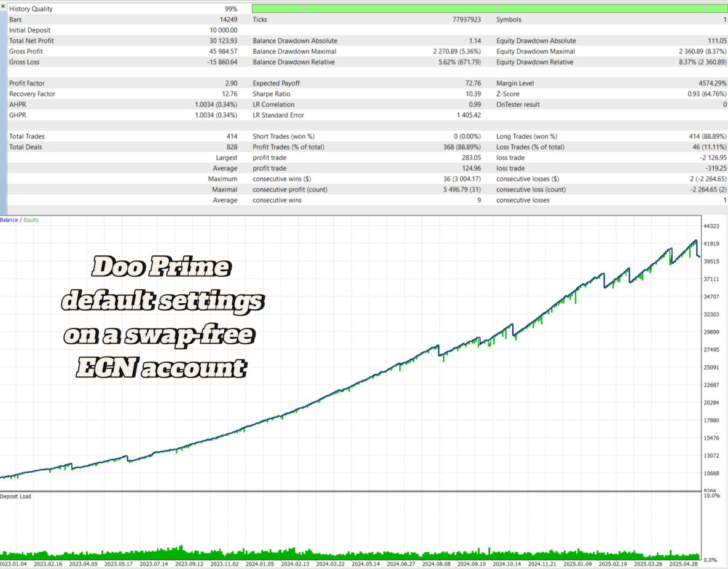The height and width of the screenshot is (569, 728).
Task: Click the 'Symbols' label
Action: pos(509,20)
